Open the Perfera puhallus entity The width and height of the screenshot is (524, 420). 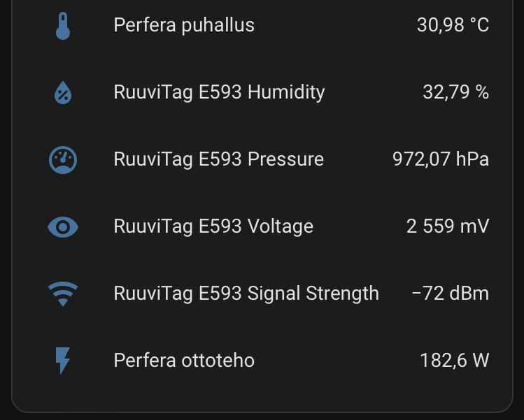pos(184,26)
